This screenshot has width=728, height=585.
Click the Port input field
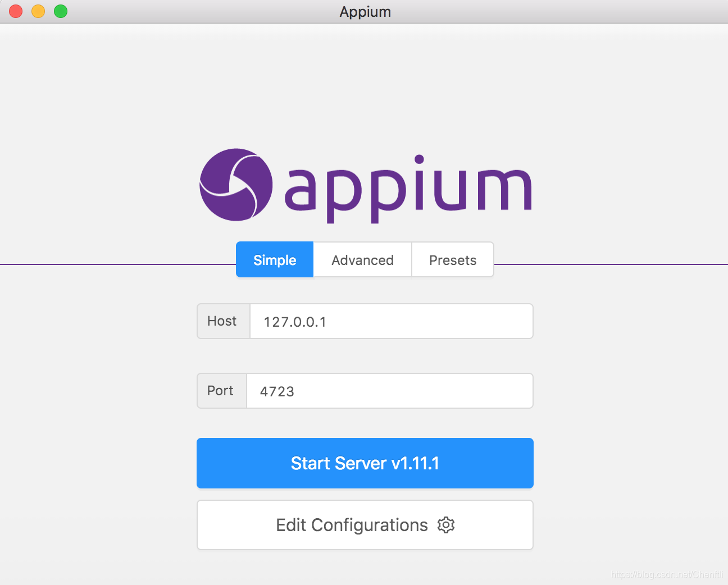click(390, 391)
